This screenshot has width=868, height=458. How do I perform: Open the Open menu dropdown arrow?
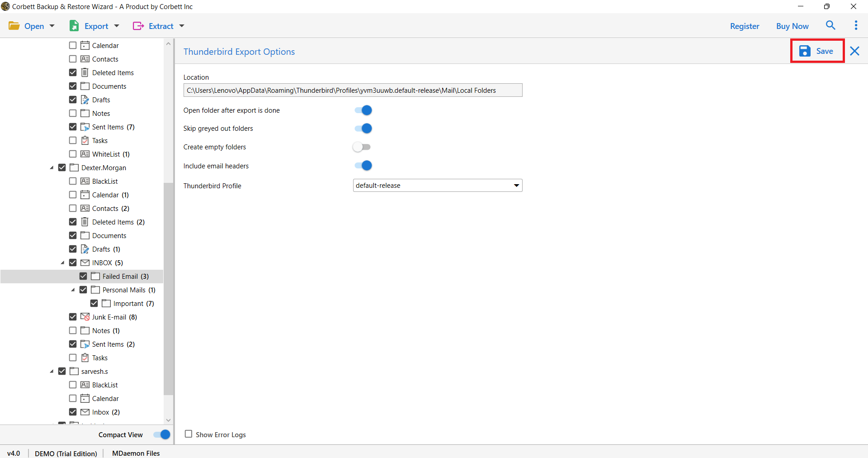[x=52, y=26]
